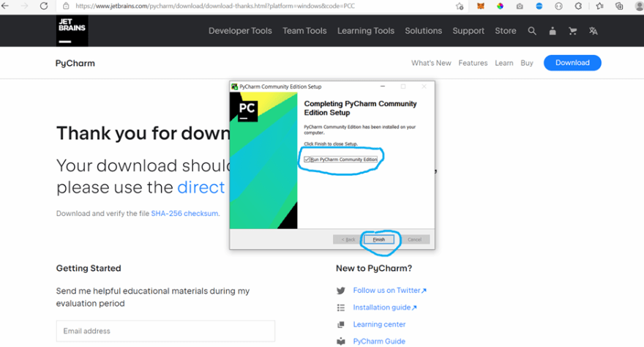The height and width of the screenshot is (347, 644).
Task: Click the browser refresh icon
Action: (44, 6)
